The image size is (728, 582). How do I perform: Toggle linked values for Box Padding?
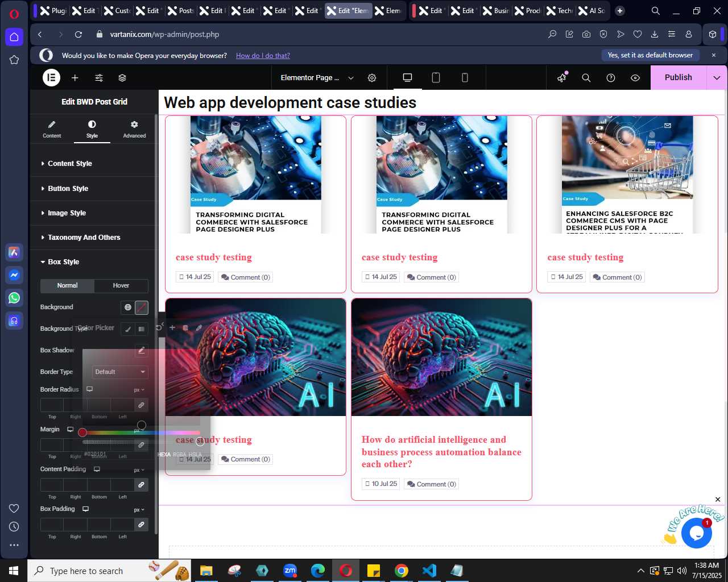(x=141, y=525)
